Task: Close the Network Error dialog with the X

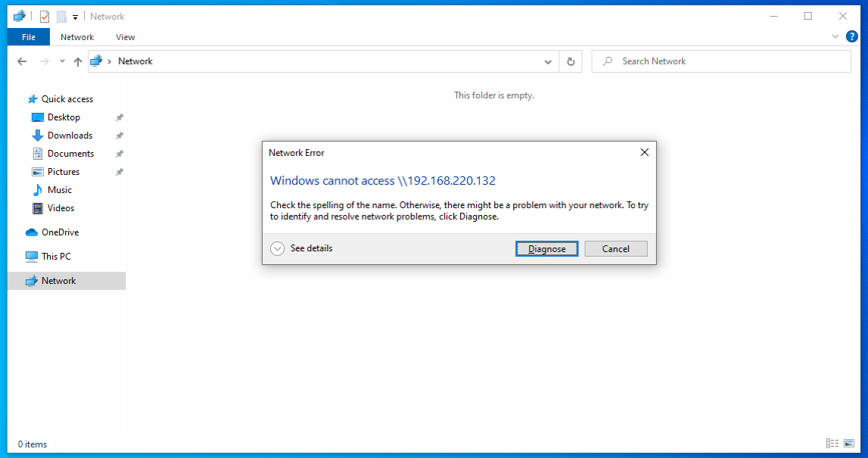Action: [644, 152]
